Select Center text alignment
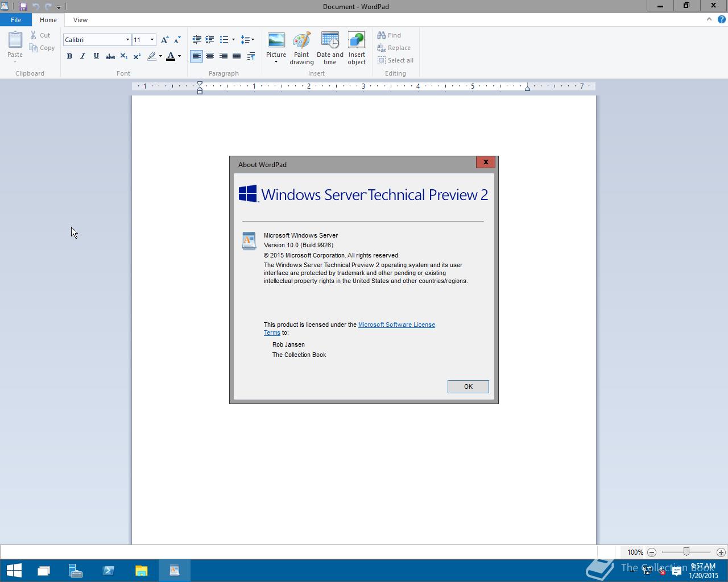 pos(210,56)
